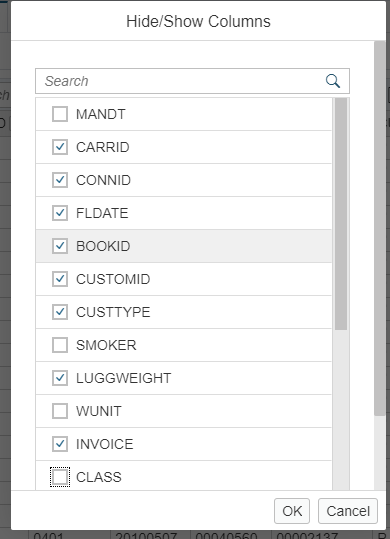The width and height of the screenshot is (390, 539).
Task: Select the SMOKER list row label
Action: click(x=106, y=345)
